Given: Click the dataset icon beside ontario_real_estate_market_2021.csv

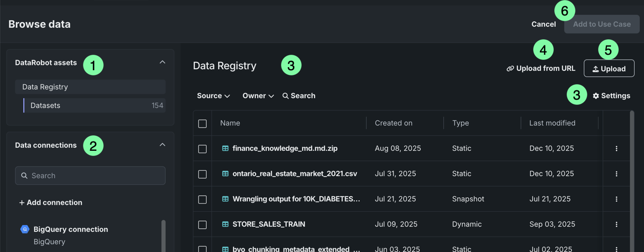Looking at the screenshot, I should click(x=225, y=174).
